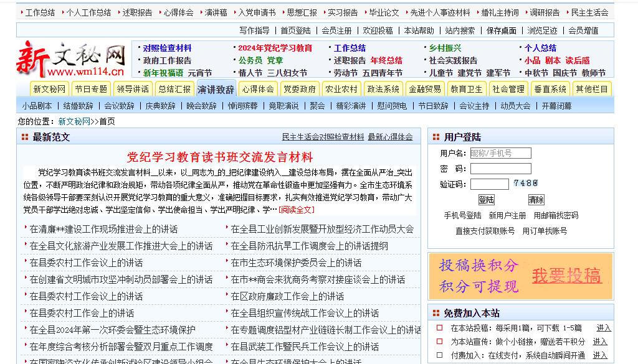
Task: Click the captcha image 7480
Action: 525,183
